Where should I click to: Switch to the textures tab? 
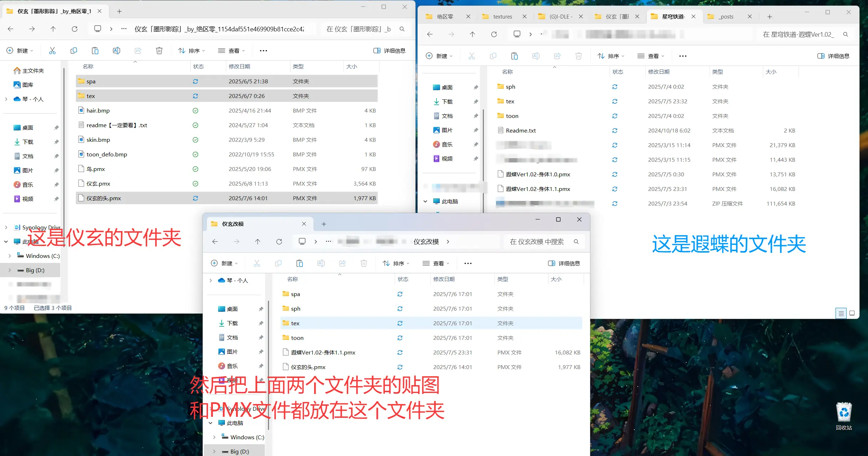(502, 17)
